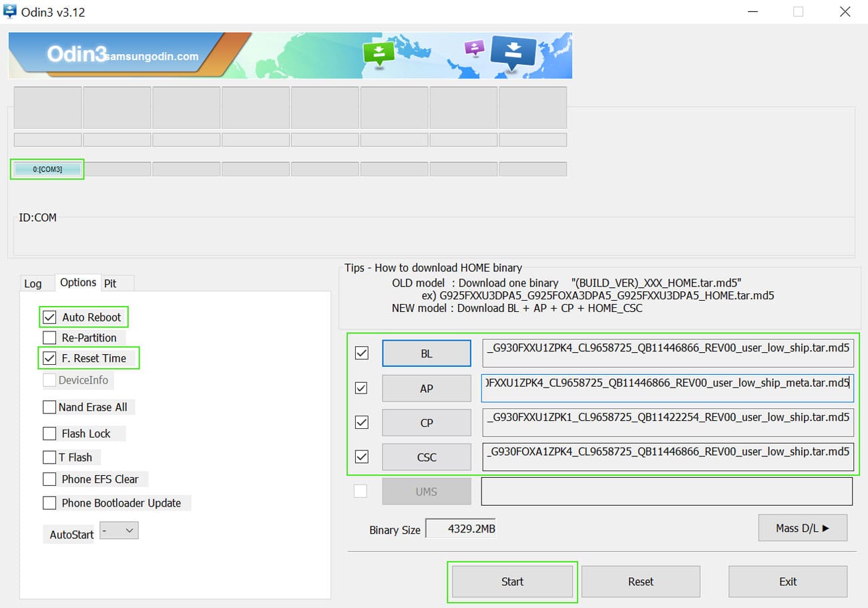Open the AutoStart dropdown
Viewport: 868px width, 608px height.
pyautogui.click(x=119, y=531)
